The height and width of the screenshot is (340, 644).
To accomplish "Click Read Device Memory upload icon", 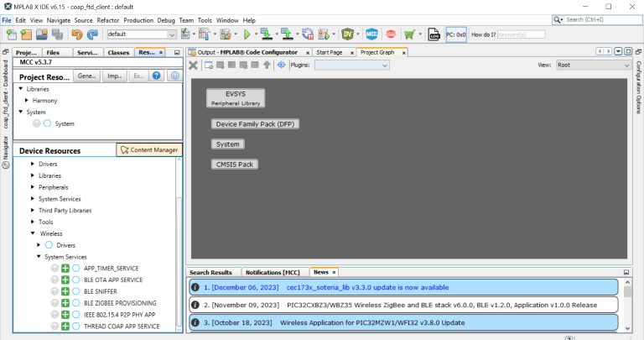I will [287, 34].
